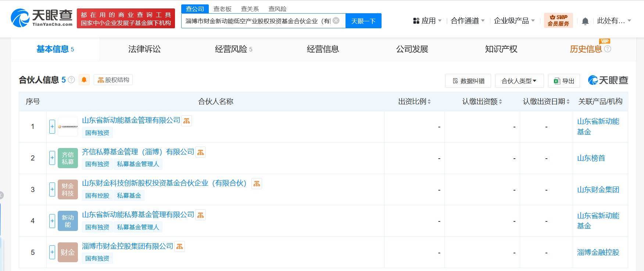Open 山东省新动能基金管理有限公司 company link
The image size is (644, 271).
coord(131,120)
